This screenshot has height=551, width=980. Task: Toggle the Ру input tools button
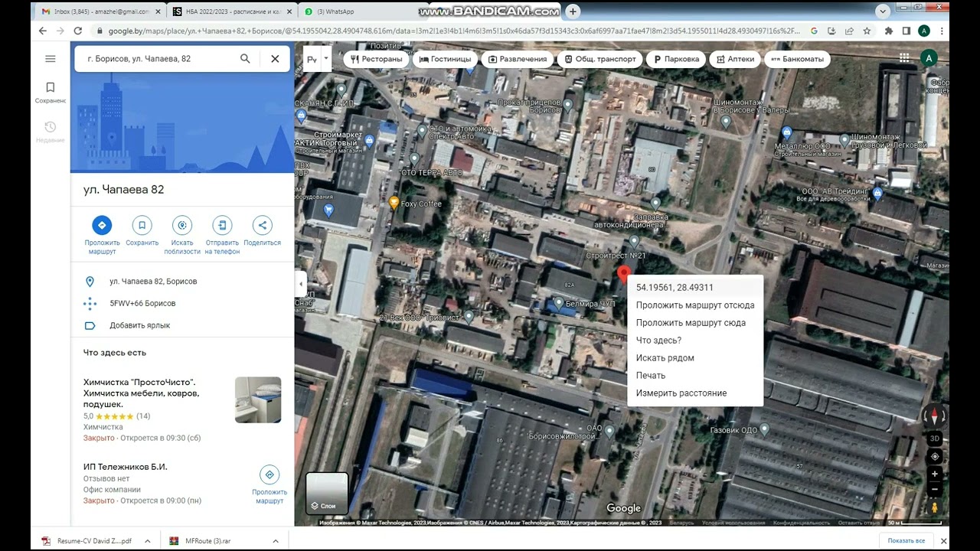312,59
